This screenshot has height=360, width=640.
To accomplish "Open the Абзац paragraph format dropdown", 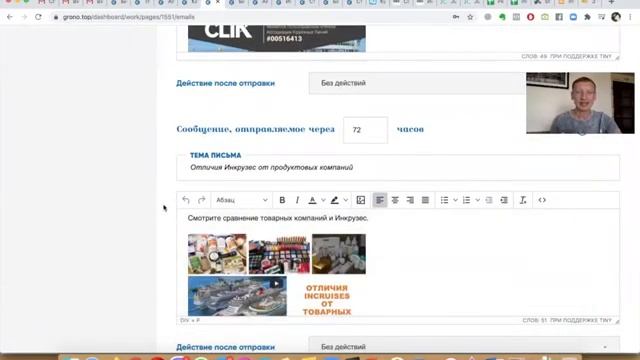I will (x=242, y=200).
